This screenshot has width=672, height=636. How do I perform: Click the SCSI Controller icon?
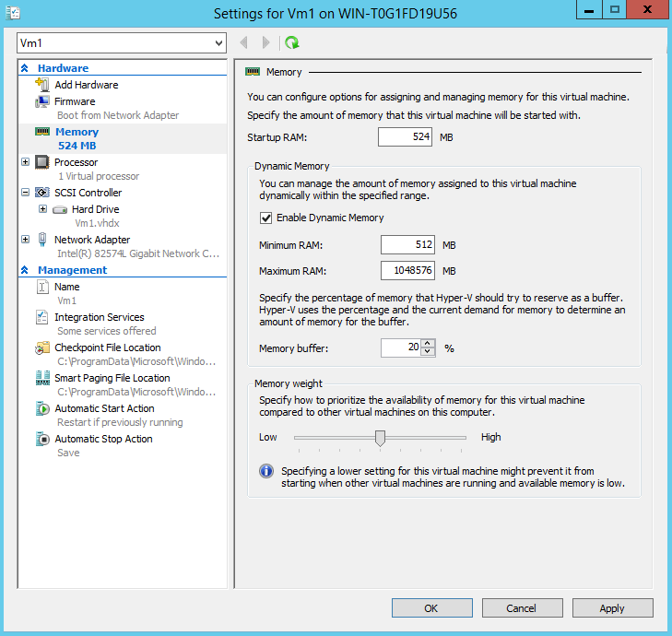coord(42,193)
